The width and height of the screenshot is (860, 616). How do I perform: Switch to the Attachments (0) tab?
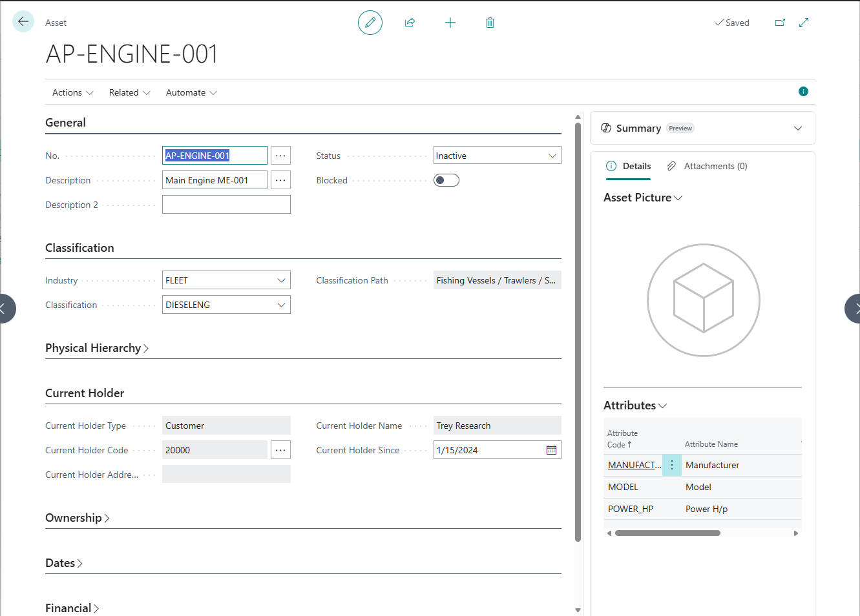[x=708, y=166]
